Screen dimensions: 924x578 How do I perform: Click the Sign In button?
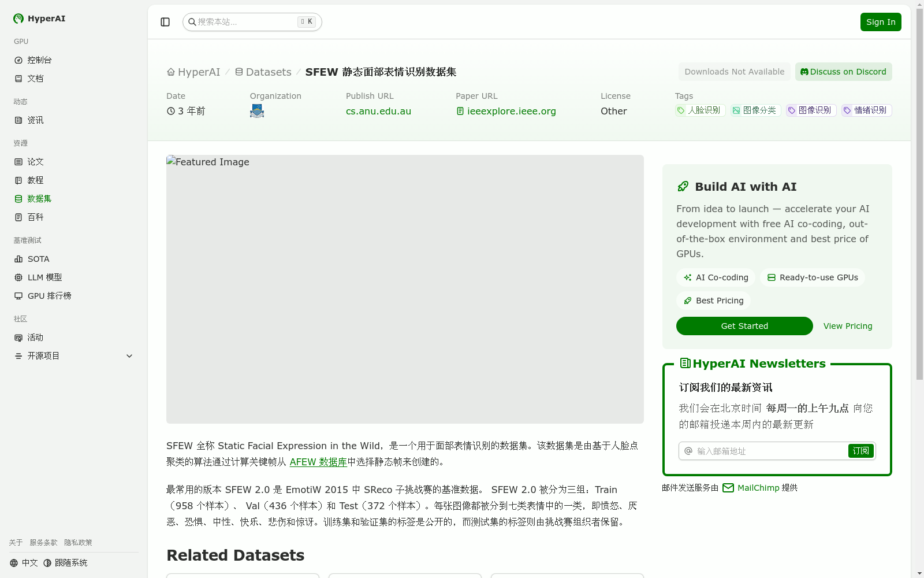(881, 22)
